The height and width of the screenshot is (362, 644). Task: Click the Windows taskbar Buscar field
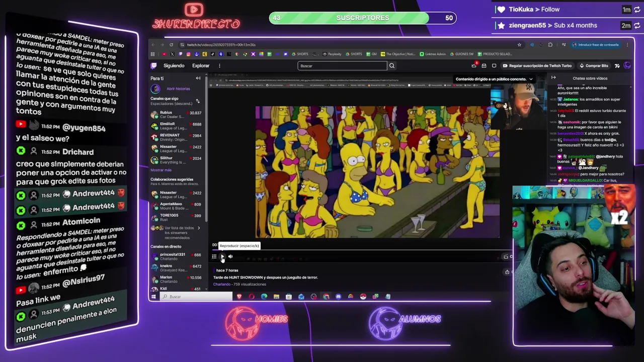(x=197, y=297)
